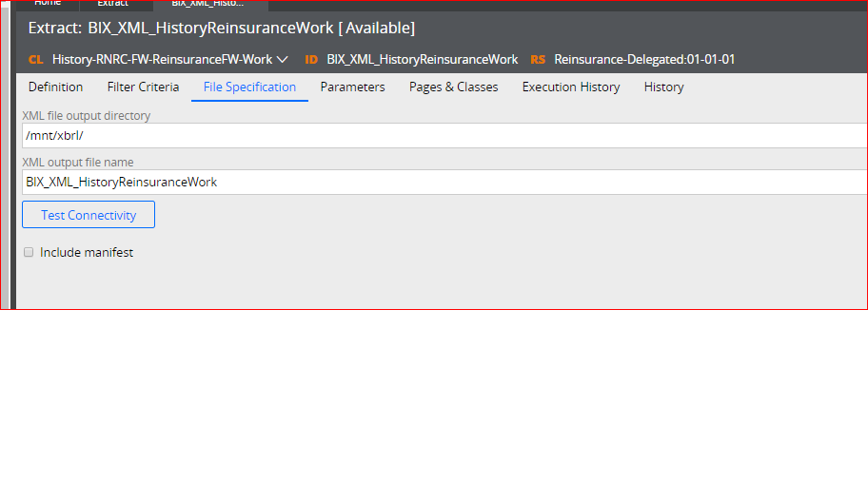Image resolution: width=868 pixels, height=484 pixels.
Task: View the Execution History tab
Action: pyautogui.click(x=571, y=87)
